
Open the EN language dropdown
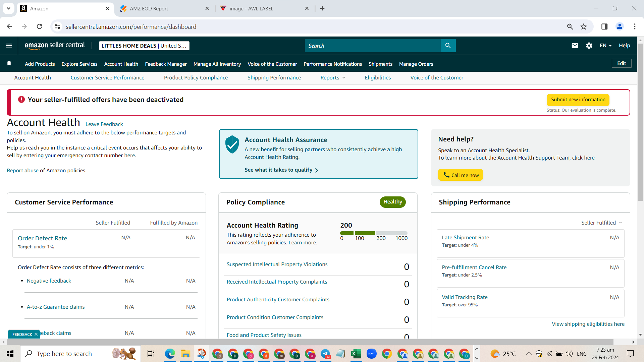606,46
